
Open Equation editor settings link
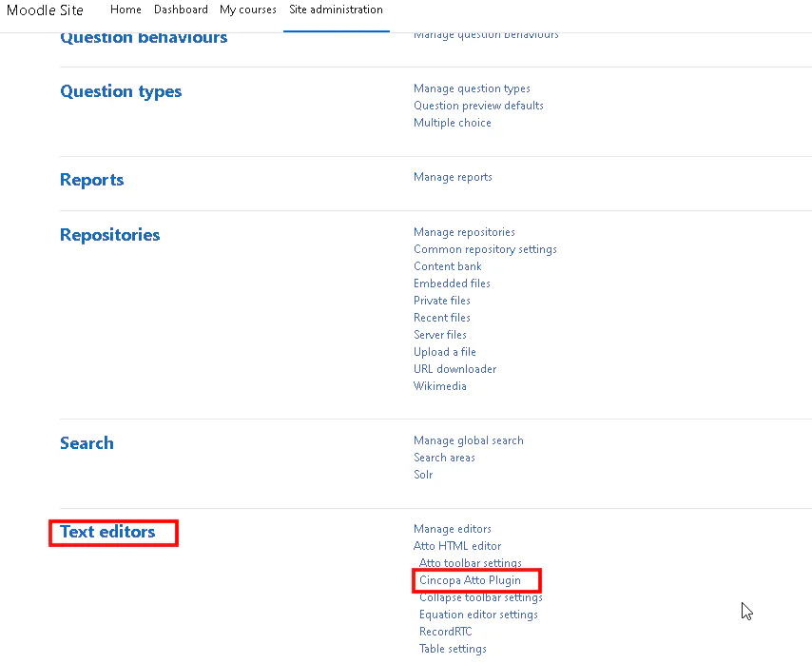pos(479,615)
